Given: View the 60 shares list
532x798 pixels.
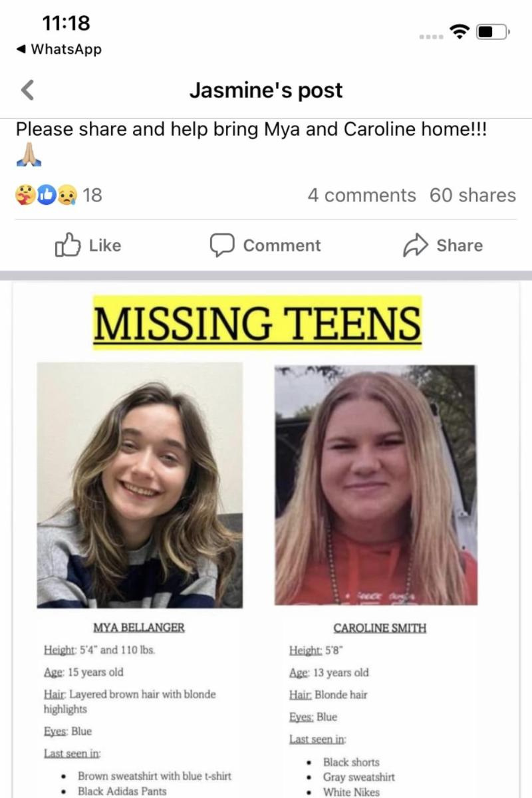Looking at the screenshot, I should pos(473,195).
